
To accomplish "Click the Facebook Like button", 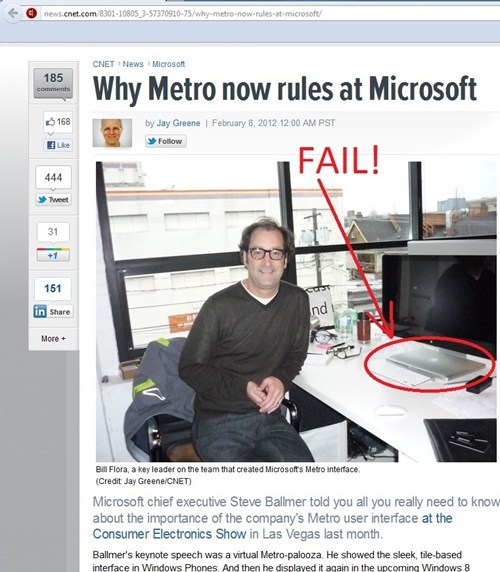I will (58, 145).
